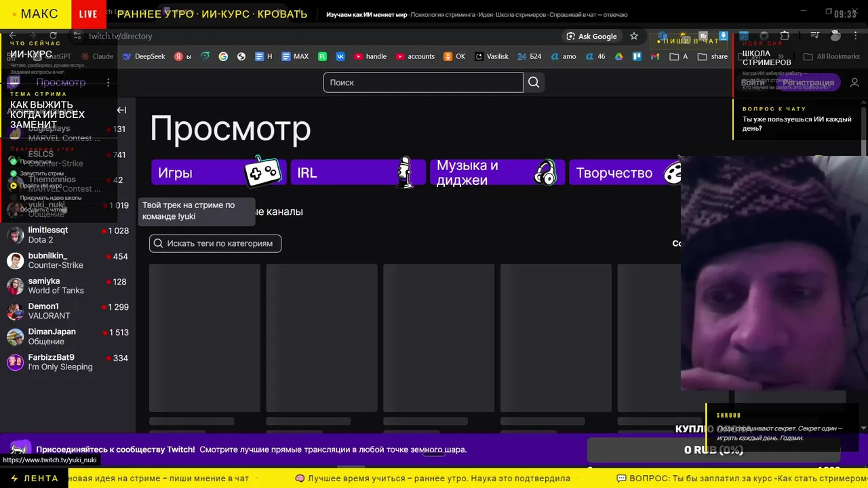Open the Trello bookmark icon
868x488 pixels.
tap(637, 56)
